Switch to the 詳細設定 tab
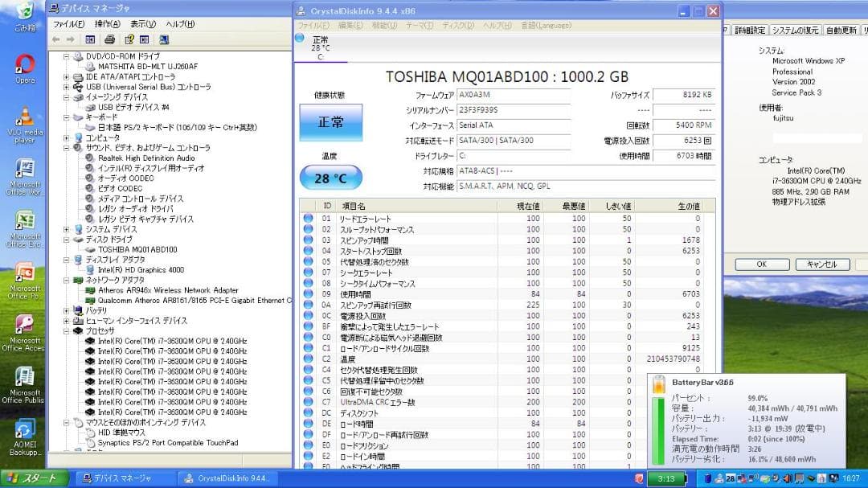Image resolution: width=868 pixels, height=488 pixels. [750, 31]
